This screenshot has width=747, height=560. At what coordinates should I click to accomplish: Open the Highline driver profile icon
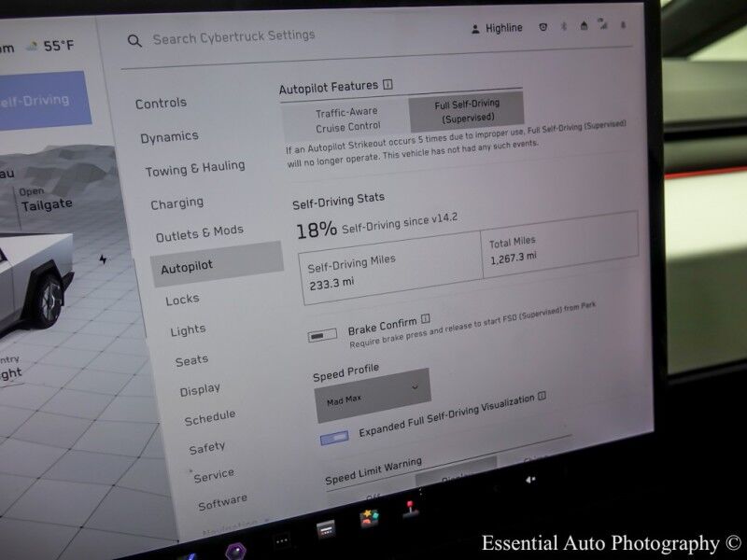[x=476, y=29]
